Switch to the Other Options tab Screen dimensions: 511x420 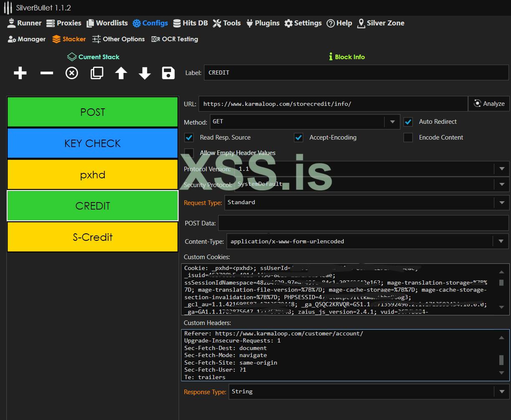[118, 39]
